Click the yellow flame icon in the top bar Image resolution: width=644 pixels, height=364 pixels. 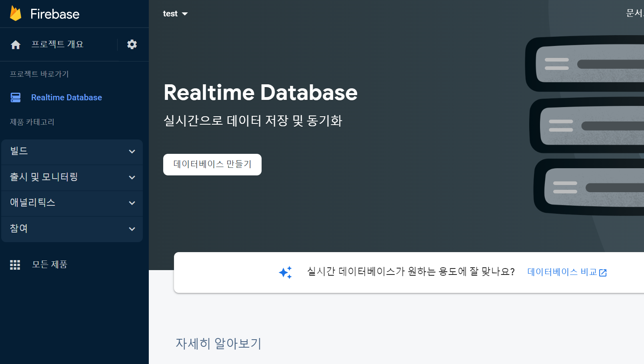click(x=15, y=14)
